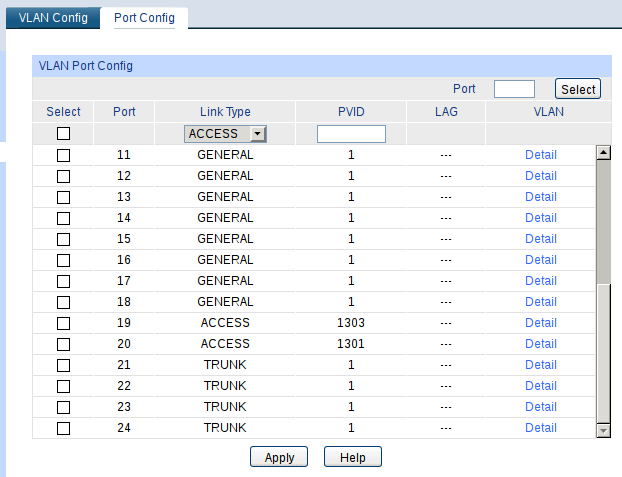Click the Apply button

[x=279, y=457]
